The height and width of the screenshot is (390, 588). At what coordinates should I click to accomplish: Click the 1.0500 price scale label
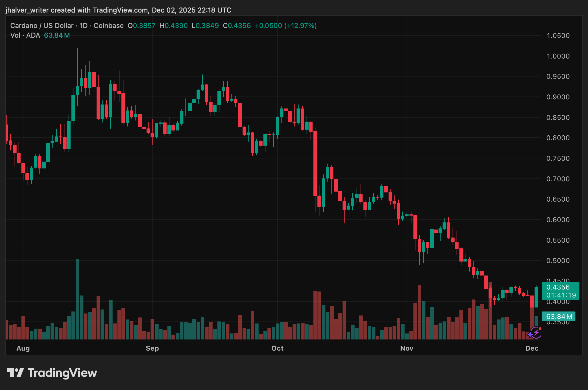558,36
